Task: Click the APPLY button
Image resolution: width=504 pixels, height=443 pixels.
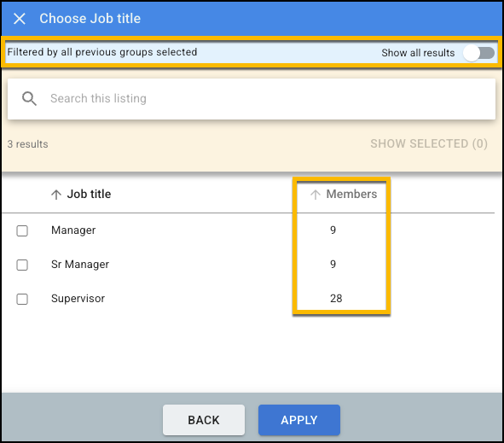Action: [299, 420]
